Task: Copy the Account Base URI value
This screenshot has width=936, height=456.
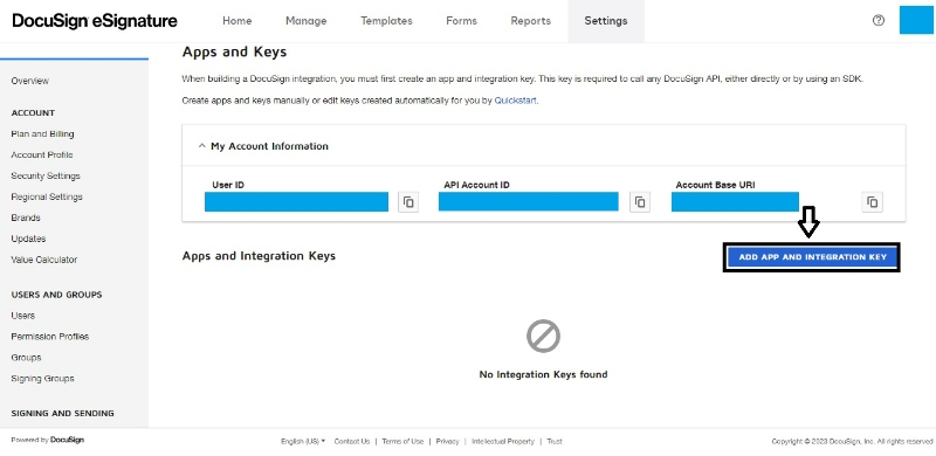Action: [872, 202]
